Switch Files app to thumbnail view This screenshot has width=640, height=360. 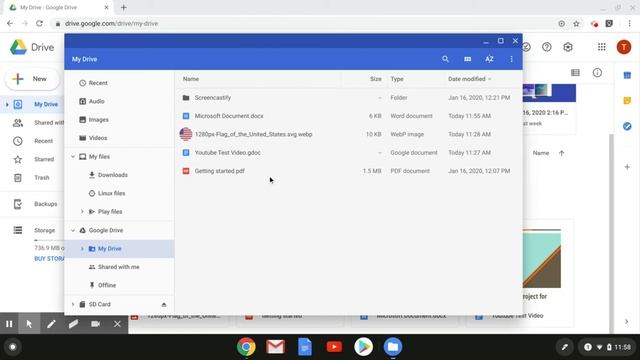467,59
